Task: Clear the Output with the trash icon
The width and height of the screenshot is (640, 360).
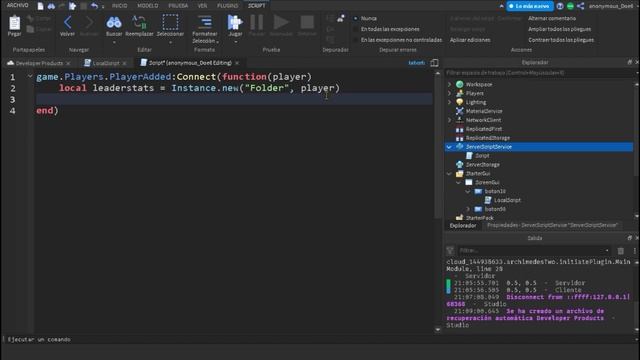Action: pos(620,251)
